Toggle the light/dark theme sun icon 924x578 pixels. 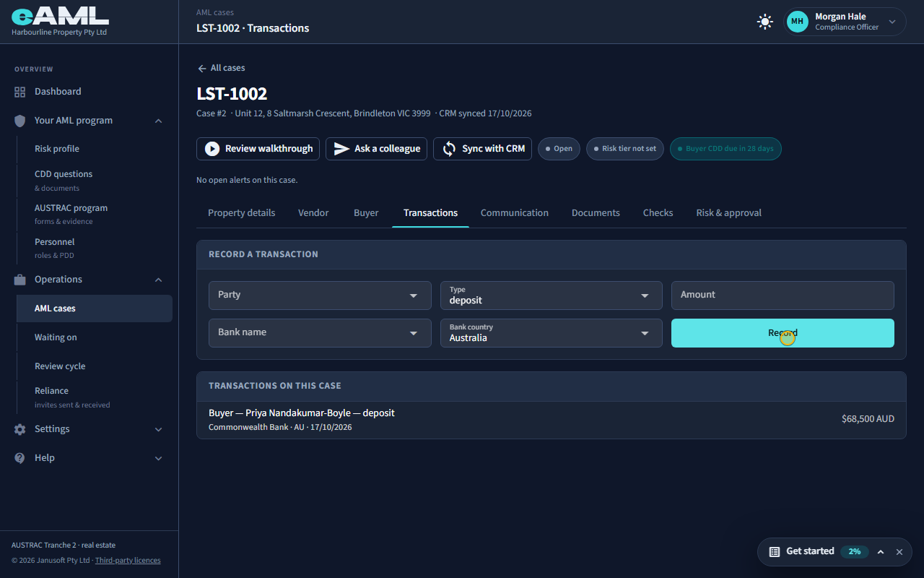click(x=765, y=22)
